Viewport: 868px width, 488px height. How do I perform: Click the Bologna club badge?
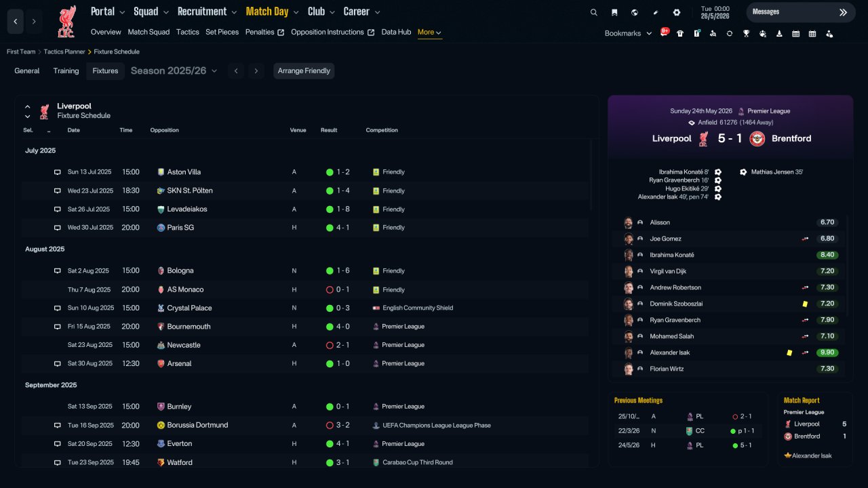(x=161, y=270)
